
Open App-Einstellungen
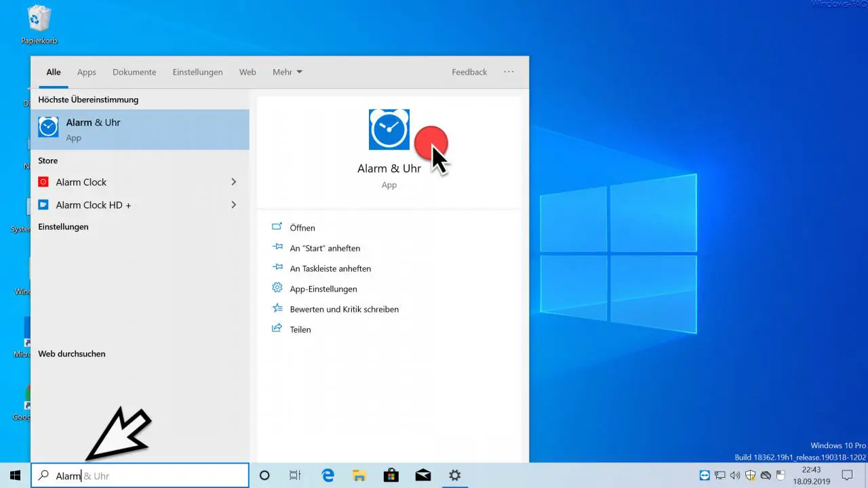coord(323,289)
